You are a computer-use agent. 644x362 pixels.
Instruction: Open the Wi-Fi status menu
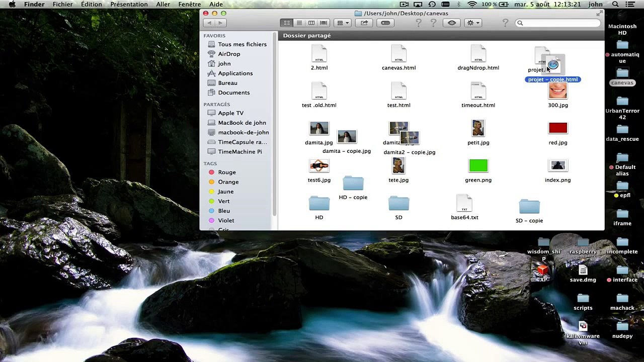(472, 5)
